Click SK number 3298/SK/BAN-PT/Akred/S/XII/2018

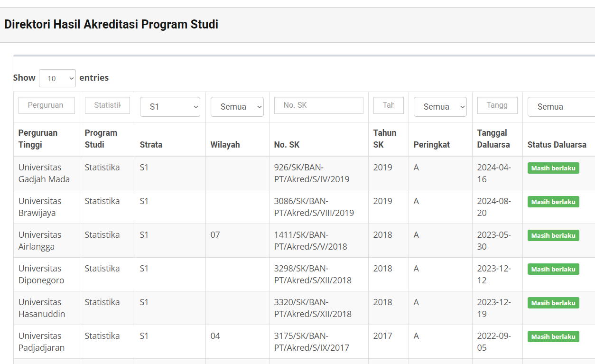pos(313,274)
